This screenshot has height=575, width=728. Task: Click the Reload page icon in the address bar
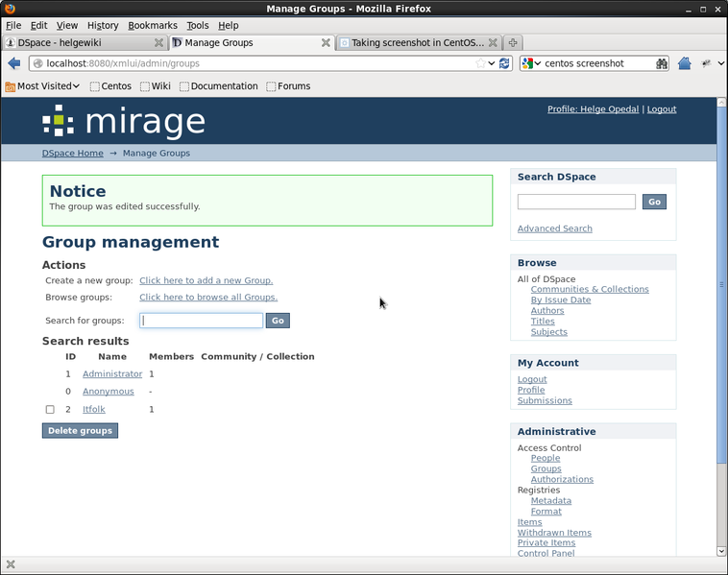tap(505, 63)
